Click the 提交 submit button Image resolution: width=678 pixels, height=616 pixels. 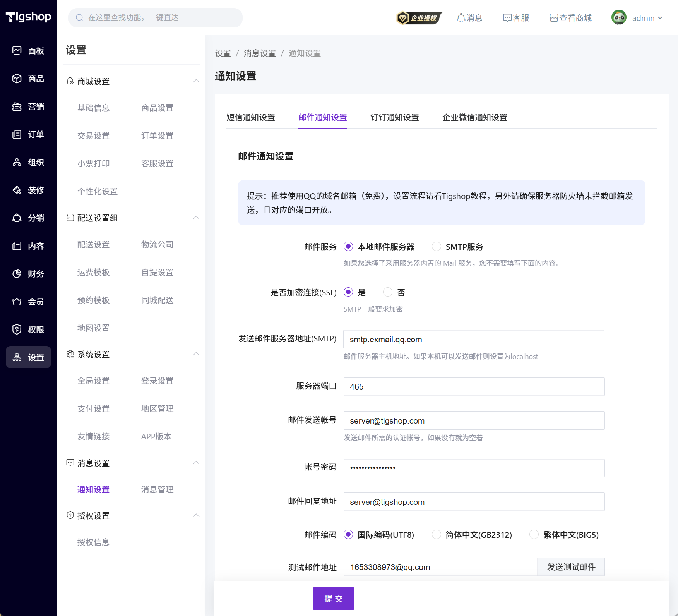point(333,598)
